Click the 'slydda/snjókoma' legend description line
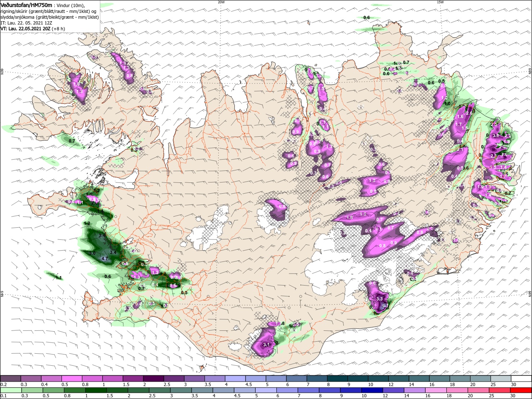Viewport: 532px width, 399px height. click(x=49, y=17)
